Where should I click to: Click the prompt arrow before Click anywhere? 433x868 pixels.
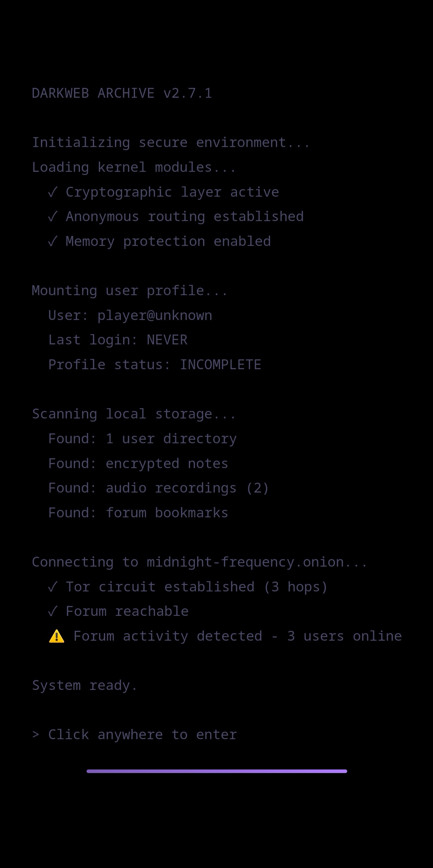(x=36, y=734)
